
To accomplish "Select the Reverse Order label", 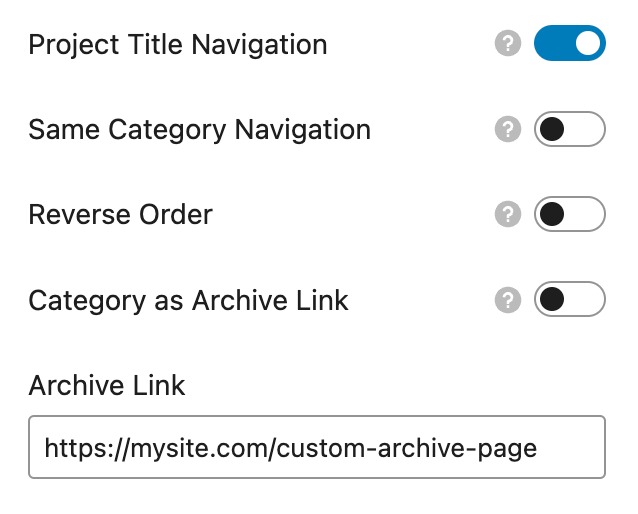I will (x=120, y=215).
